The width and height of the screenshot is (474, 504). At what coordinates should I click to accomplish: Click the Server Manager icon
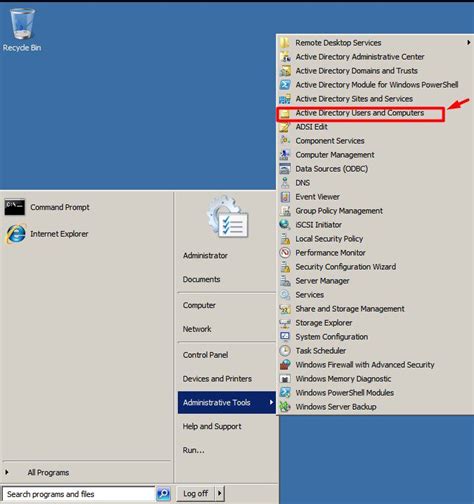285,281
